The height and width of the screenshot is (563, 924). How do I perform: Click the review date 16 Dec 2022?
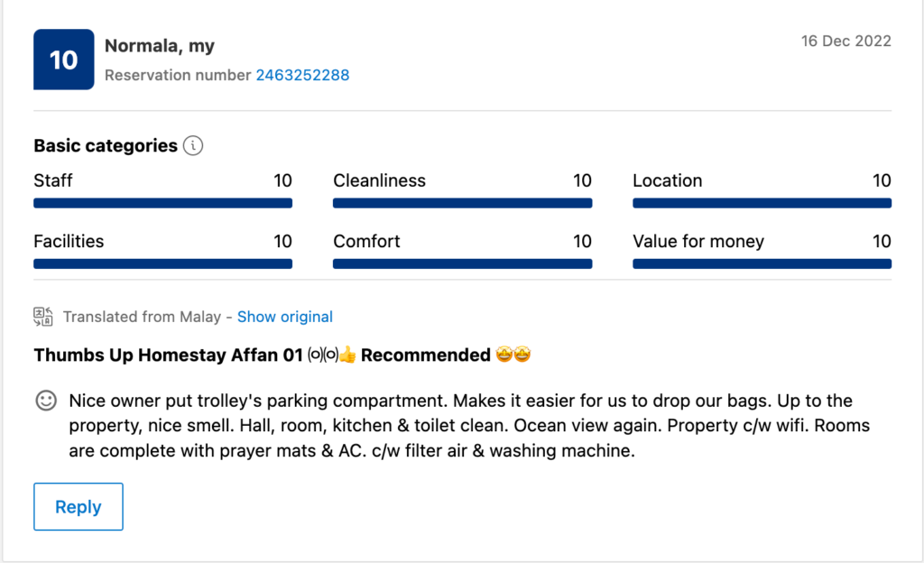[845, 42]
